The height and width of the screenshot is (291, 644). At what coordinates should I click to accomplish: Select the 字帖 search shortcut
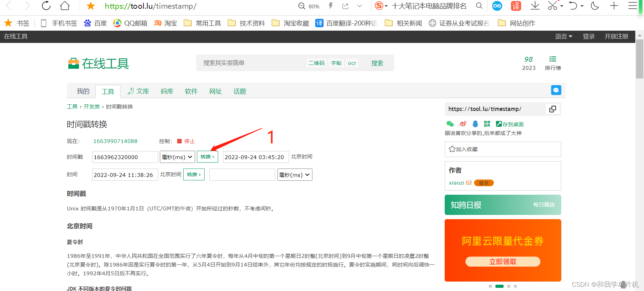336,63
